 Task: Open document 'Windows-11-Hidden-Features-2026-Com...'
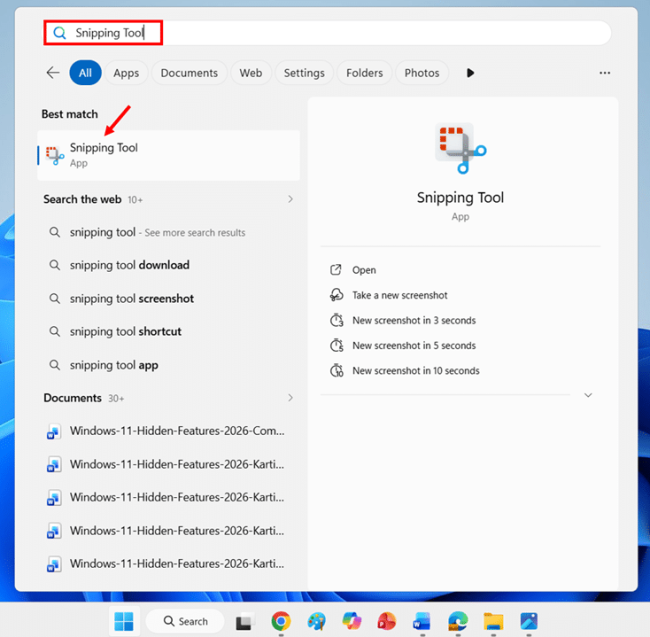168,431
